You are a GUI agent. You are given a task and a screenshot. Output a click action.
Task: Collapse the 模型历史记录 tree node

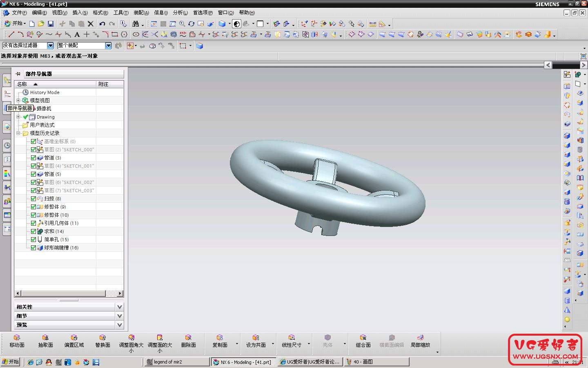point(18,133)
